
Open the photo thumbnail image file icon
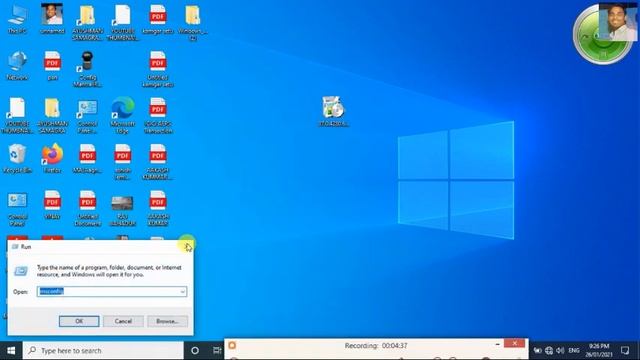point(122,210)
